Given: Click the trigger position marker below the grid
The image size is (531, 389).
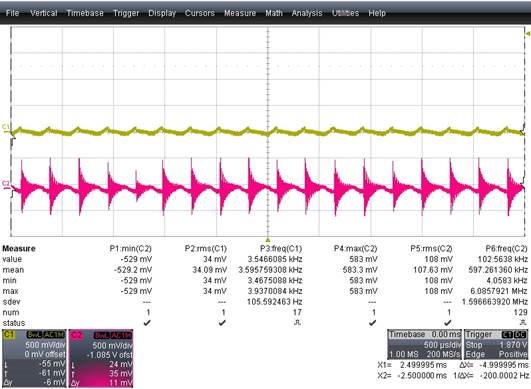Looking at the screenshot, I should pos(268,240).
